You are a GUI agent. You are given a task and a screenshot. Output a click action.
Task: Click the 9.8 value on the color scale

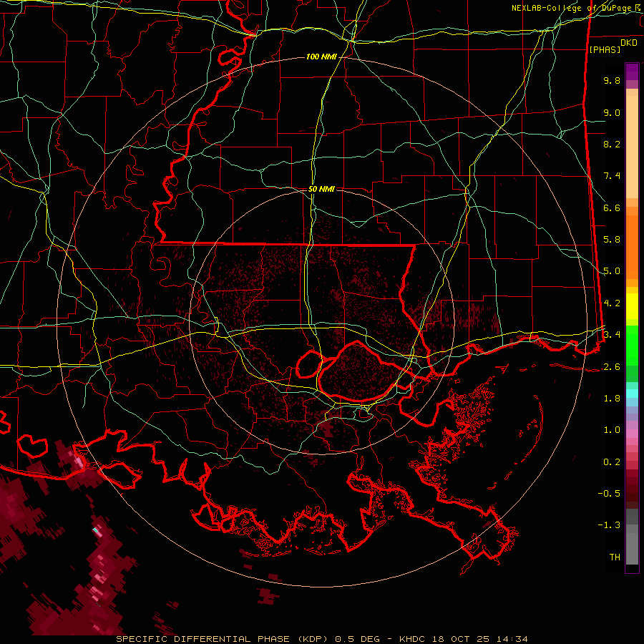tap(612, 81)
